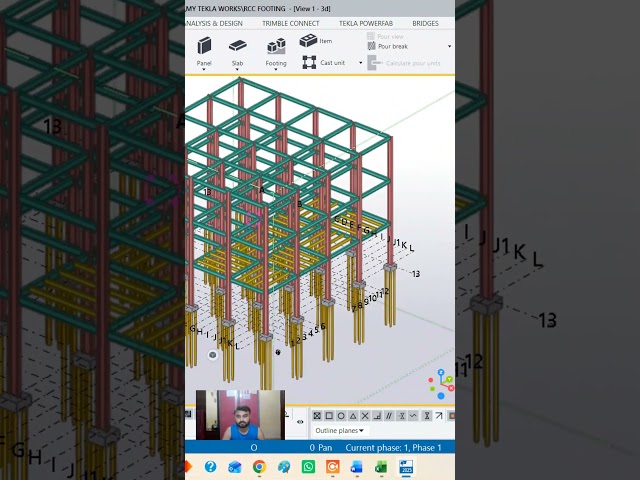Image resolution: width=640 pixels, height=480 pixels.
Task: Toggle snap to lines (wavy line)
Action: click(x=413, y=416)
